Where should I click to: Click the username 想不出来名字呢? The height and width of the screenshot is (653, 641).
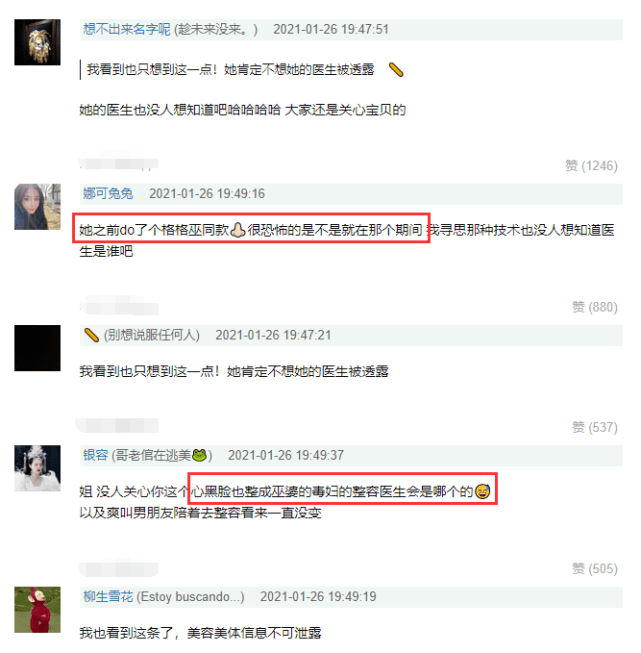(127, 29)
